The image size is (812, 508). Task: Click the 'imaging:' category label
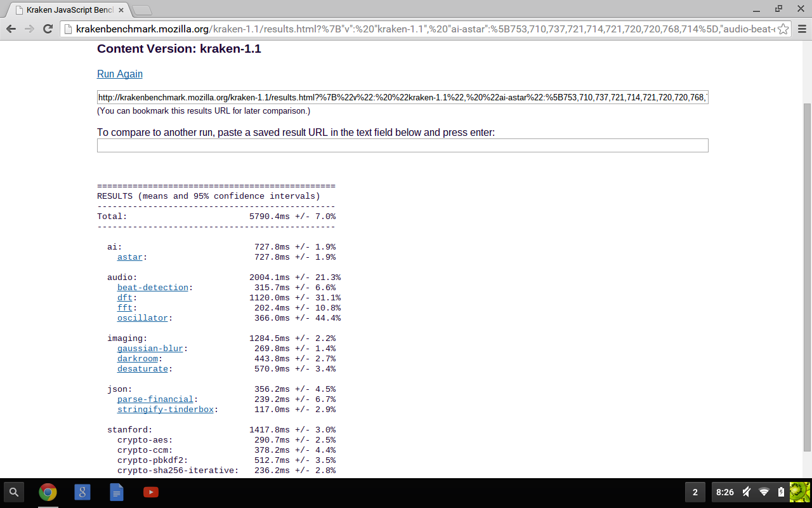click(x=128, y=338)
